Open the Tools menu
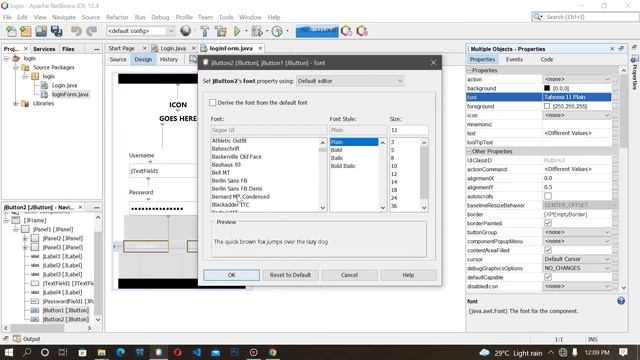 click(226, 17)
